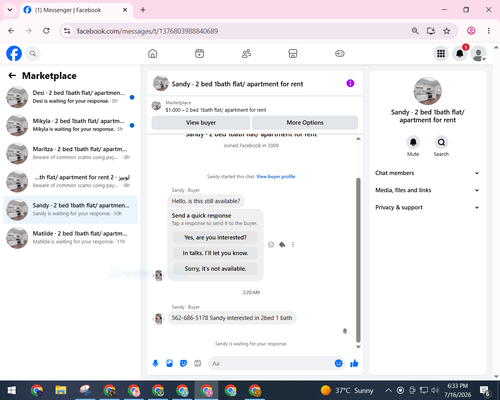Screen dimensions: 500x400
Task: Send a thumbs-up like
Action: click(x=354, y=363)
